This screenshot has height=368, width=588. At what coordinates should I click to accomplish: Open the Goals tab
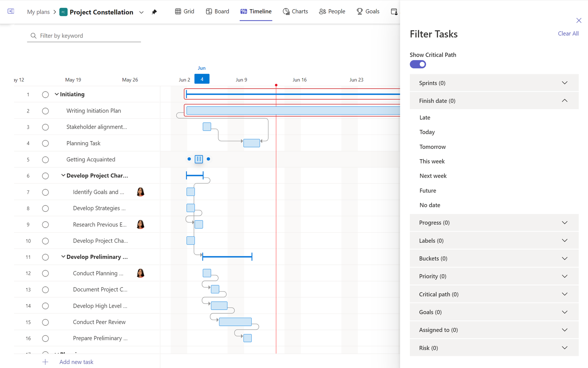point(368,11)
